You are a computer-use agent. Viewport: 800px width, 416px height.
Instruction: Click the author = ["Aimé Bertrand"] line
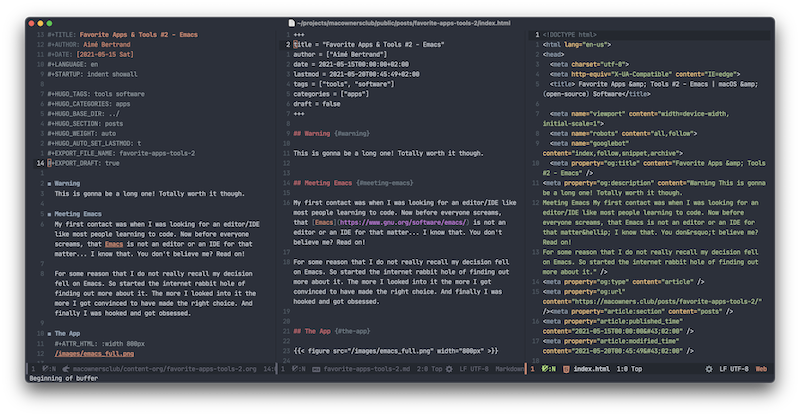340,54
